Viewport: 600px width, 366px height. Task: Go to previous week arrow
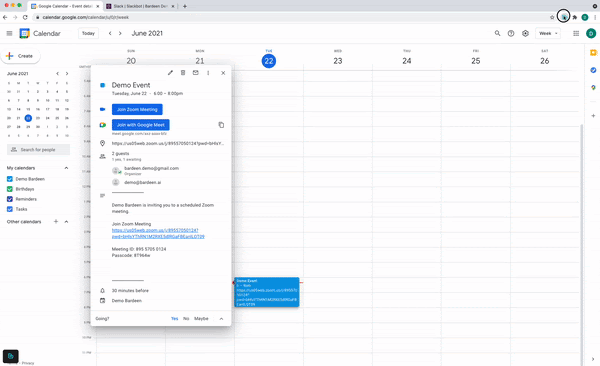[110, 33]
